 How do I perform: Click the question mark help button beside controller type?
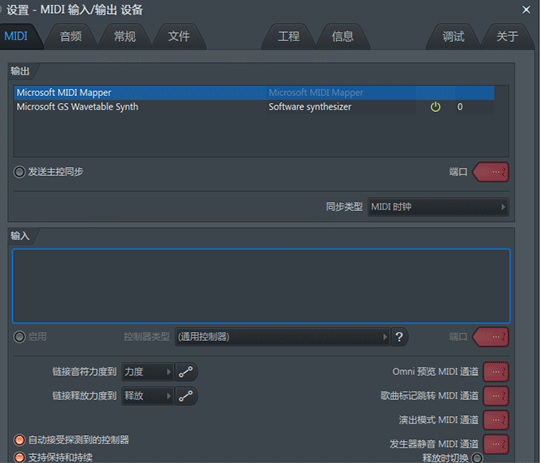399,337
